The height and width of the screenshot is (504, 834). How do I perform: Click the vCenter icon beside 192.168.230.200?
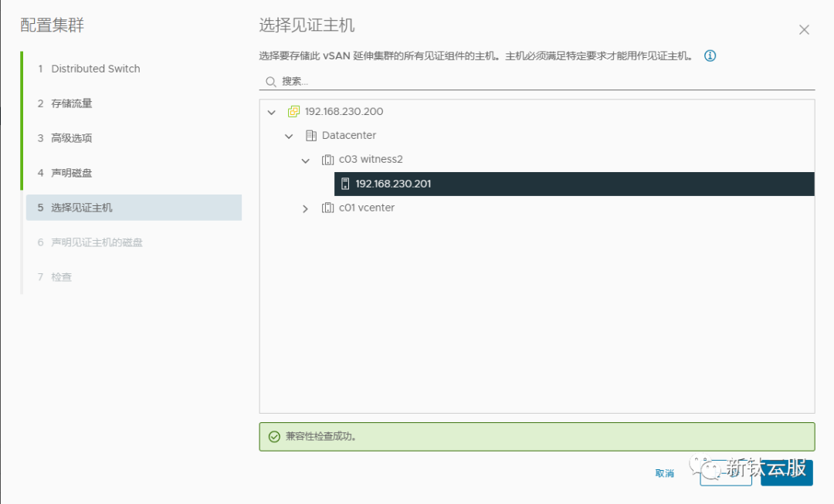[293, 111]
